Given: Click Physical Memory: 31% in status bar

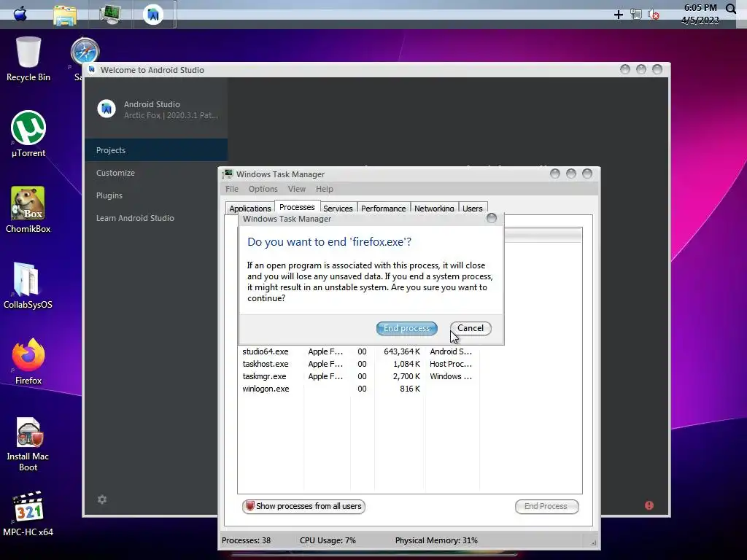Looking at the screenshot, I should (436, 540).
